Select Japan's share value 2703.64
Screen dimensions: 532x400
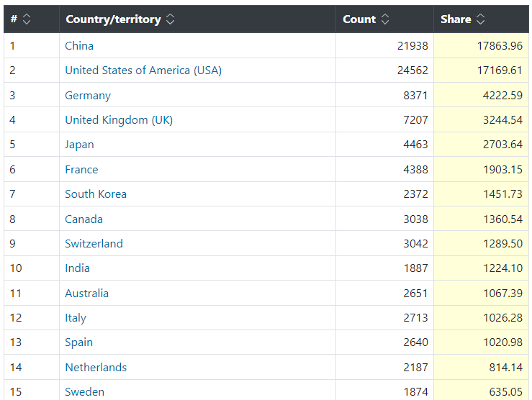502,145
